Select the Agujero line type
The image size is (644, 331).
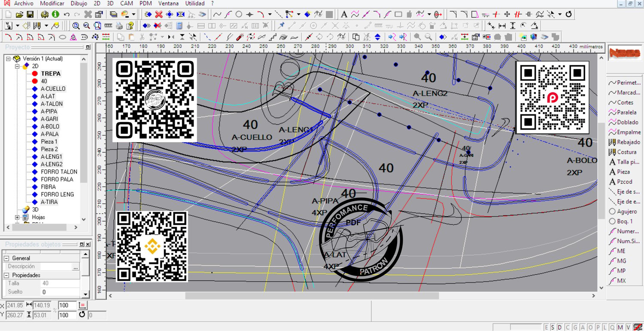coord(623,211)
